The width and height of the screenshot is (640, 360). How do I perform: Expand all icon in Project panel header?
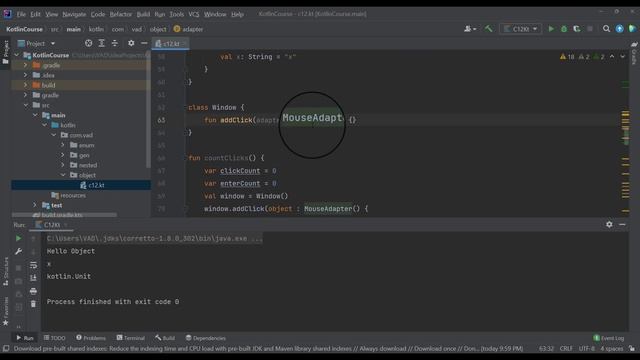(102, 43)
